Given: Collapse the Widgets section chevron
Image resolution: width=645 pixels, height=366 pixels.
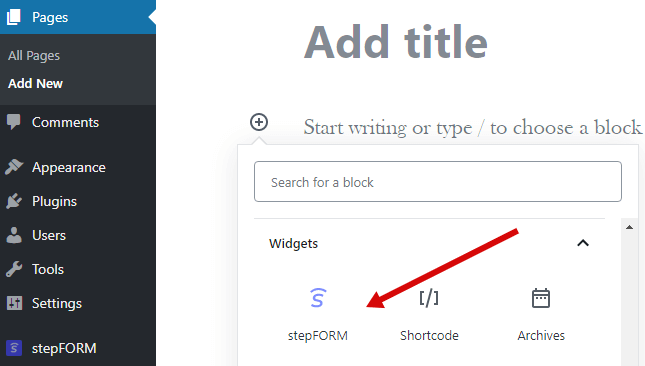Looking at the screenshot, I should pyautogui.click(x=583, y=243).
